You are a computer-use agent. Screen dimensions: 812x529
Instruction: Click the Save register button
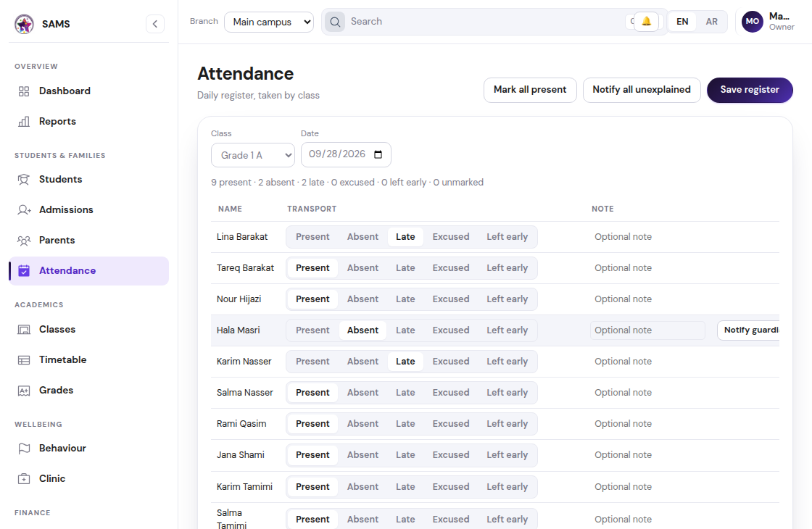[750, 90]
